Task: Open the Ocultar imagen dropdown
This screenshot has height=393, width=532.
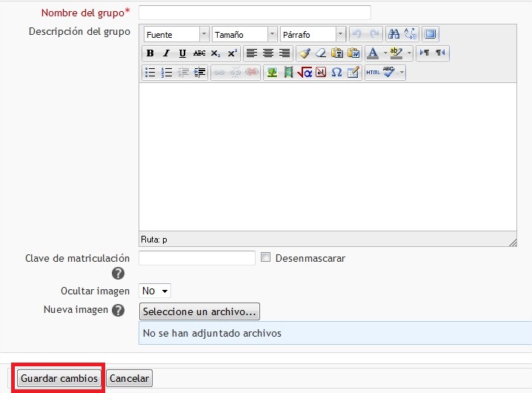Action: (x=156, y=291)
